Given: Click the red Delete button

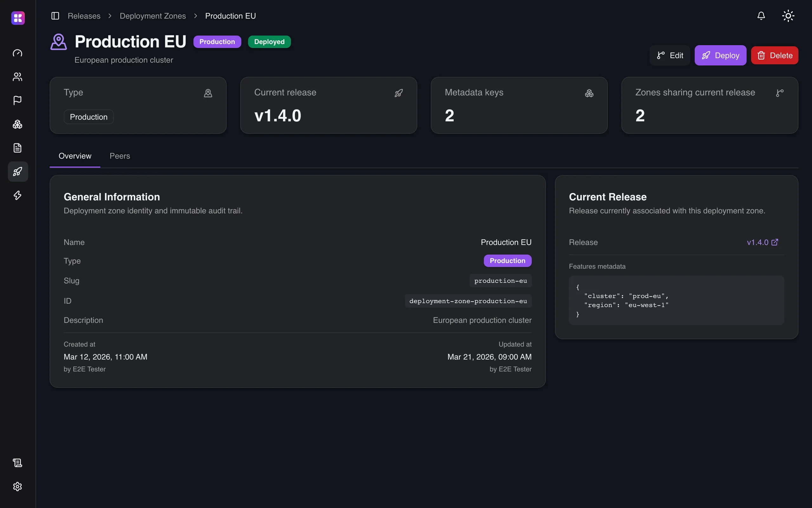Looking at the screenshot, I should pyautogui.click(x=775, y=56).
